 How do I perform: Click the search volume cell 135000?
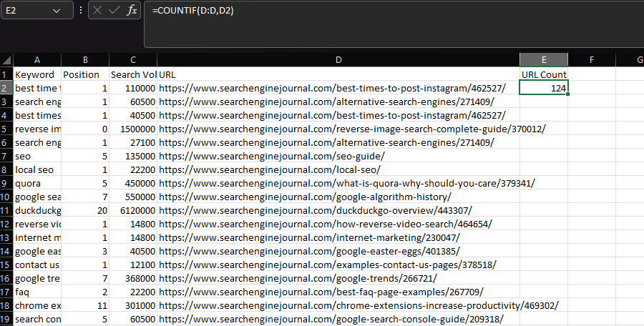133,156
